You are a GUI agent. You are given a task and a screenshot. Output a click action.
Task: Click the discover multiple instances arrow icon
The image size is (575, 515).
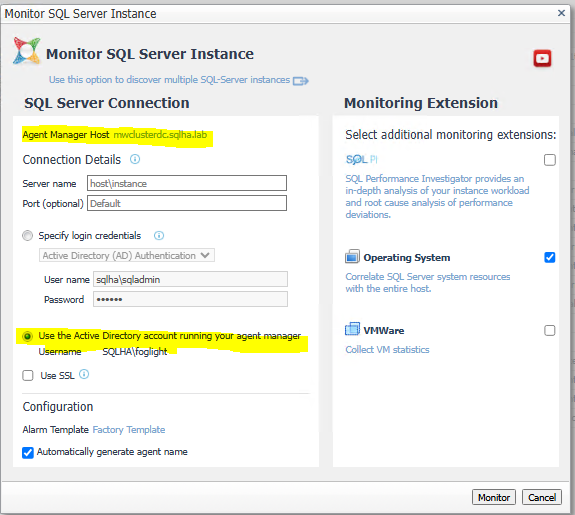click(x=301, y=81)
